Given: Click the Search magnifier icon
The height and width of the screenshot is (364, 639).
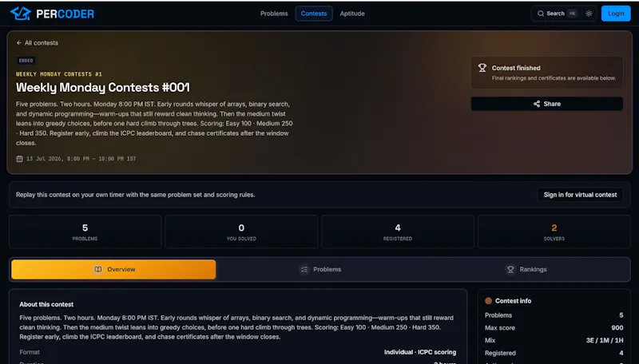Looking at the screenshot, I should point(541,14).
